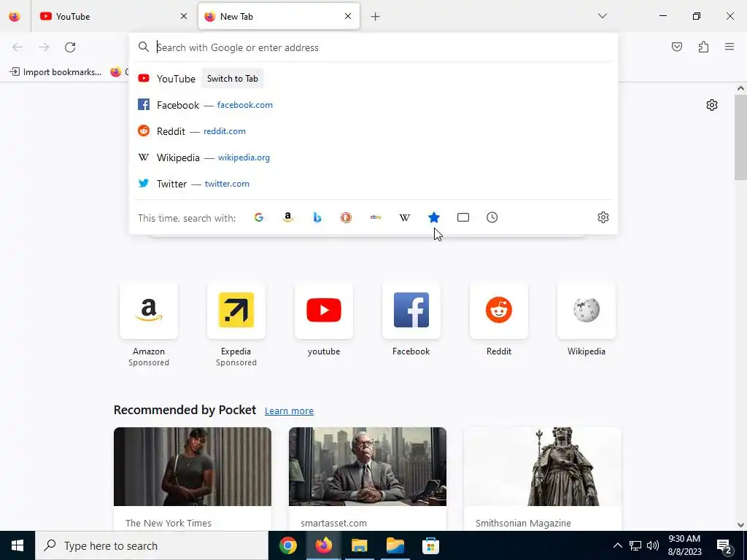
Task: Open a new tab with plus button
Action: click(x=376, y=17)
